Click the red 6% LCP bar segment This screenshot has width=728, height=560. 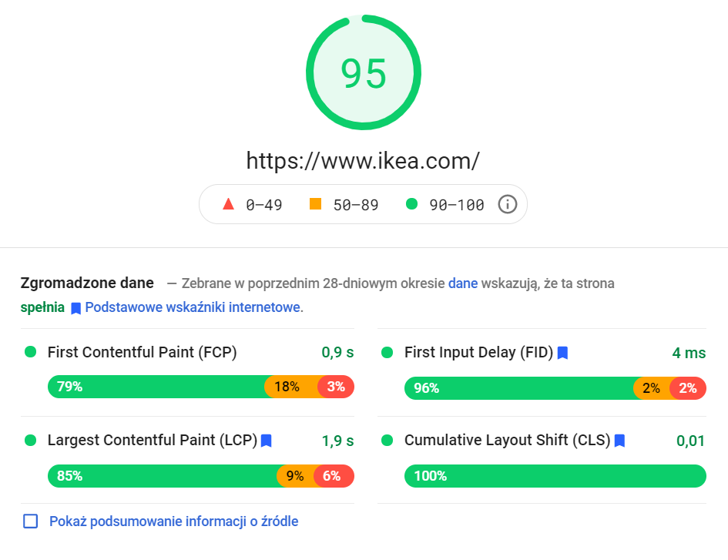tap(334, 476)
